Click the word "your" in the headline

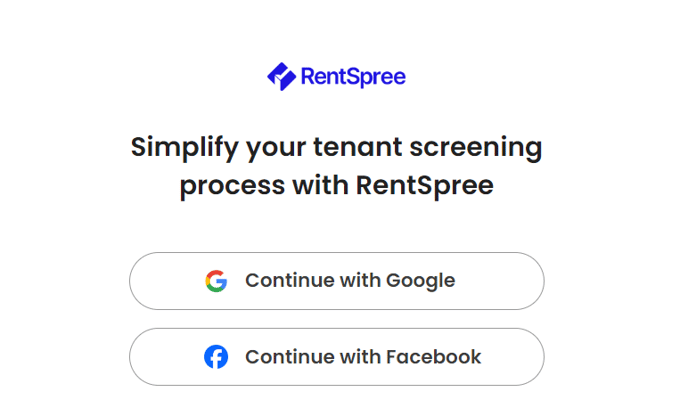point(276,150)
